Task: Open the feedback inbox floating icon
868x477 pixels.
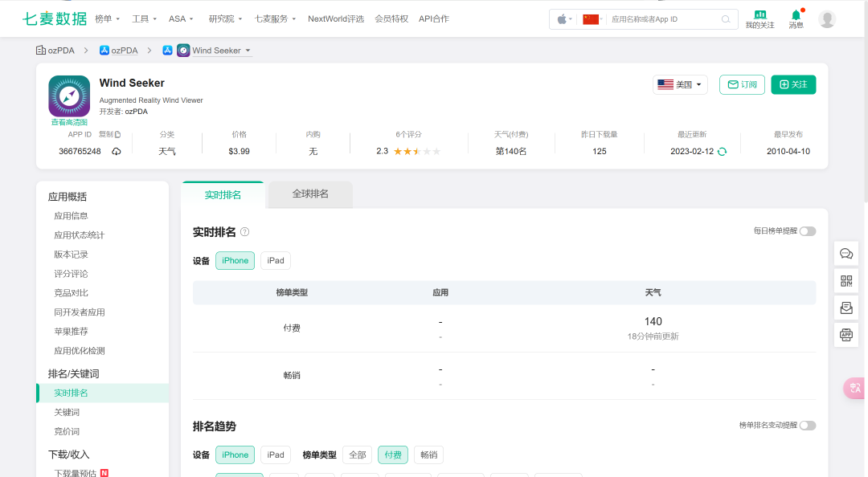Action: coord(846,308)
